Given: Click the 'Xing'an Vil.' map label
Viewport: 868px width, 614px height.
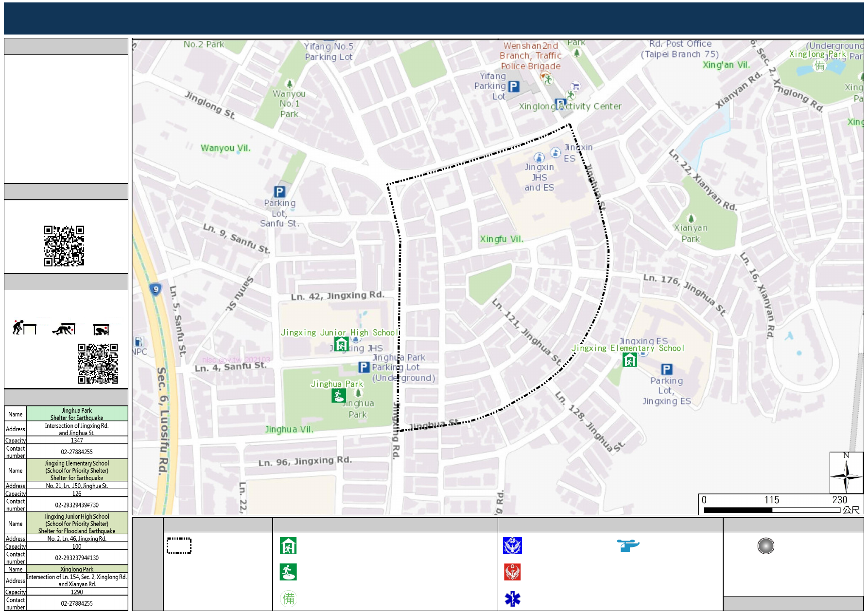Looking at the screenshot, I should [726, 65].
